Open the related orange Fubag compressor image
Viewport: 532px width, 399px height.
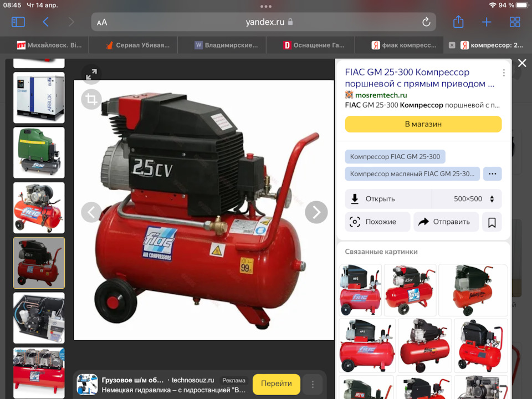473,290
